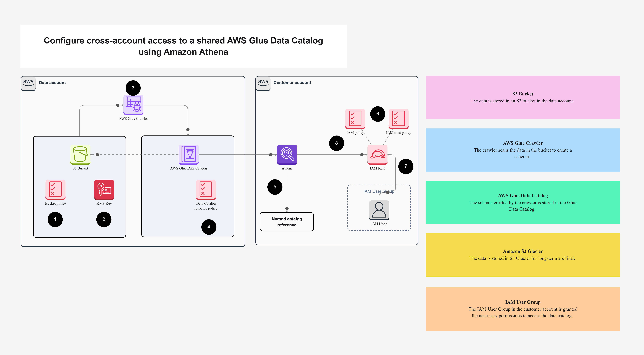
Task: Click the 'Data account' label
Action: (52, 83)
